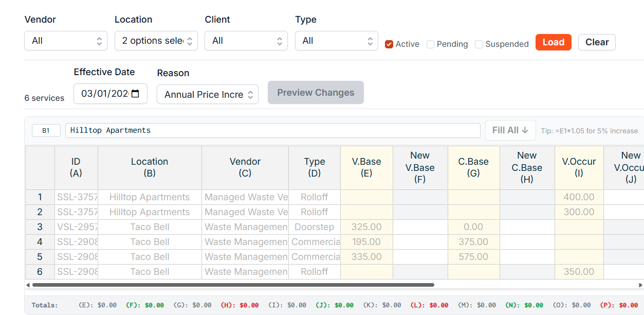Click the Fill All down button

(510, 130)
